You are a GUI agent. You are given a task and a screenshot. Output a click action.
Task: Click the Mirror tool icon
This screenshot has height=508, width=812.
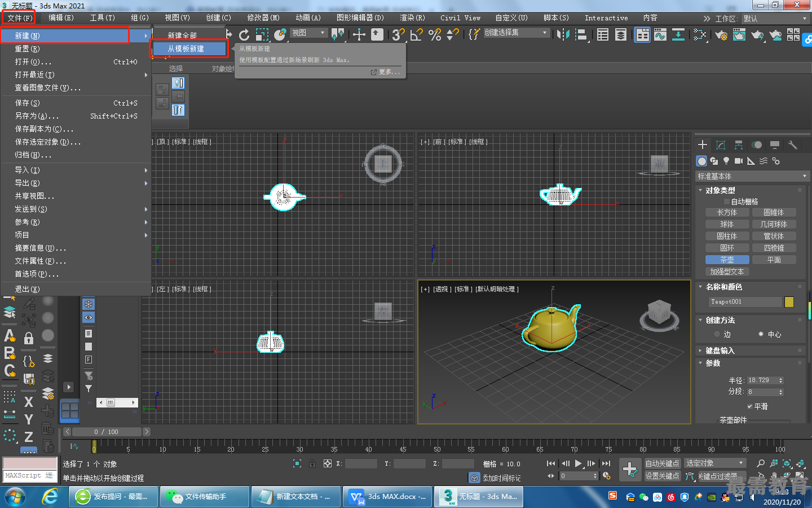pos(563,34)
